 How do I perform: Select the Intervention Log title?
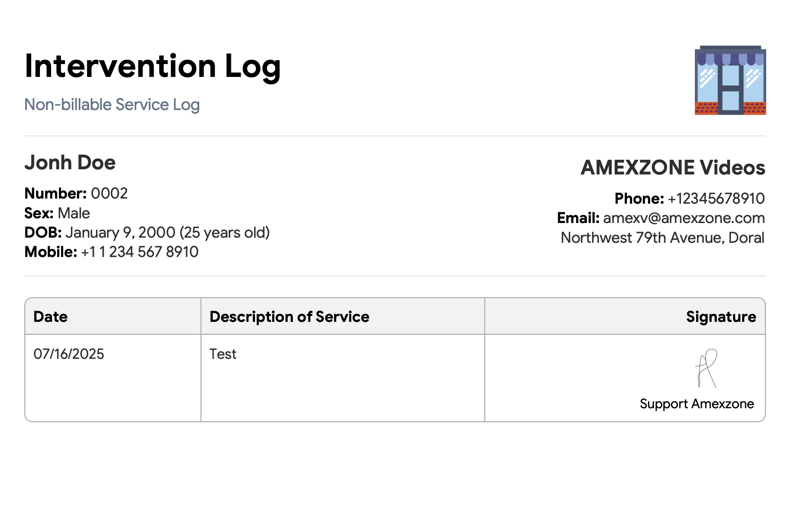tap(153, 66)
